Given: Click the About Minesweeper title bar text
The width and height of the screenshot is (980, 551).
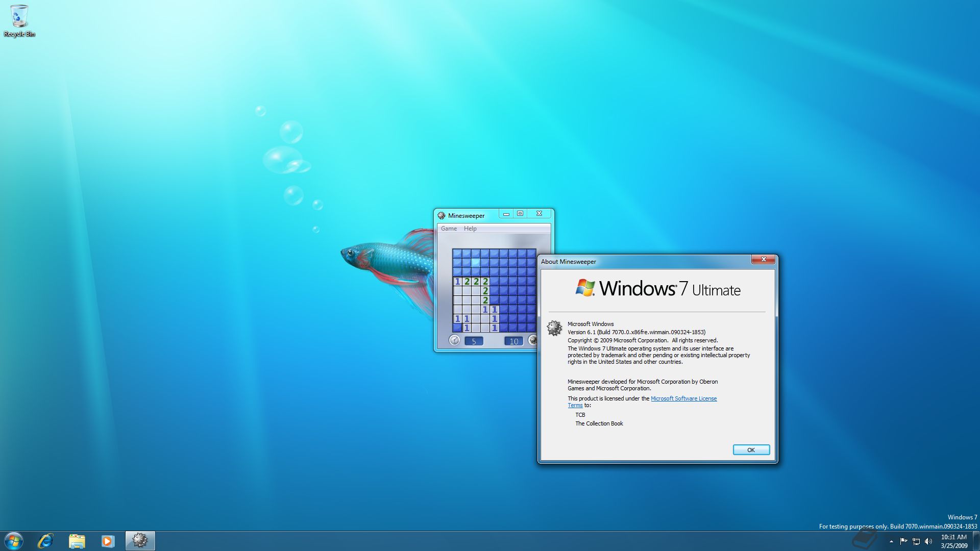Looking at the screenshot, I should [569, 262].
